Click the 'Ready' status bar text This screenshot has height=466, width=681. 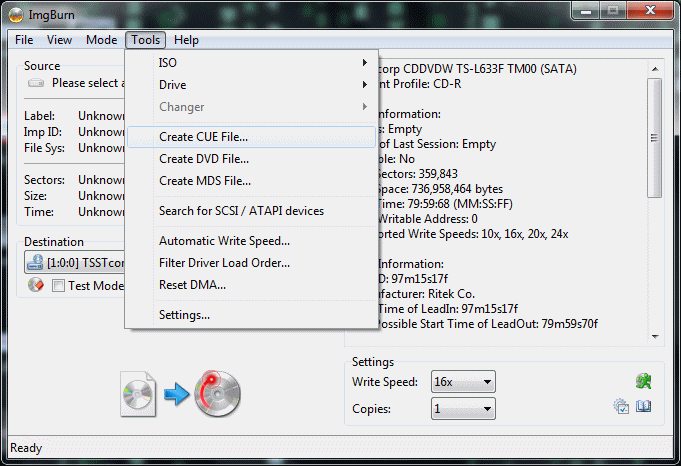point(26,448)
